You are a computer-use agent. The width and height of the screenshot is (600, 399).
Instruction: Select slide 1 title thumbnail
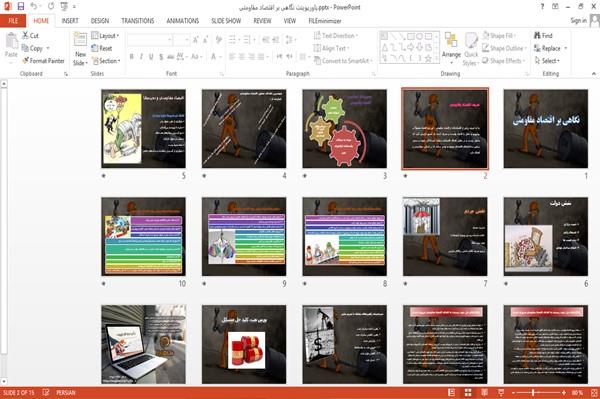546,129
